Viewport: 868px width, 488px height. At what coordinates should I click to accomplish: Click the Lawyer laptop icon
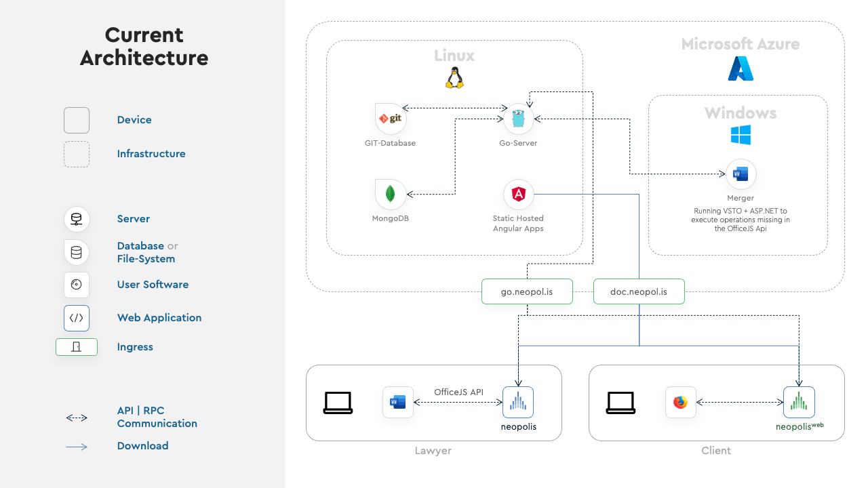338,403
